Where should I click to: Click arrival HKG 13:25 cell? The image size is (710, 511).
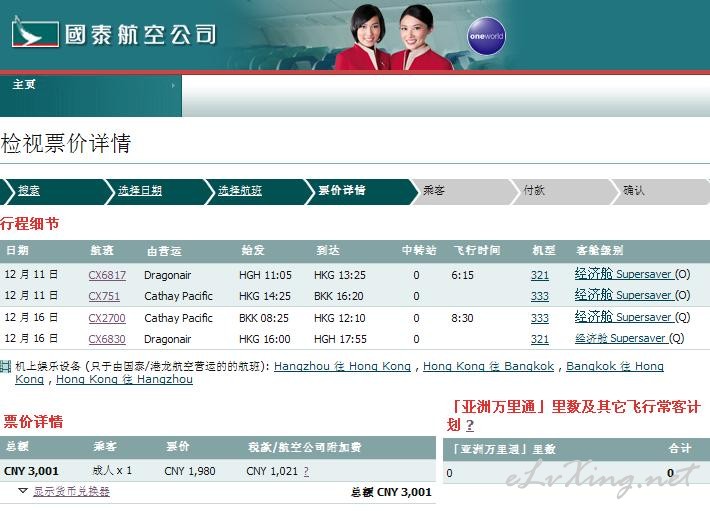click(x=341, y=275)
